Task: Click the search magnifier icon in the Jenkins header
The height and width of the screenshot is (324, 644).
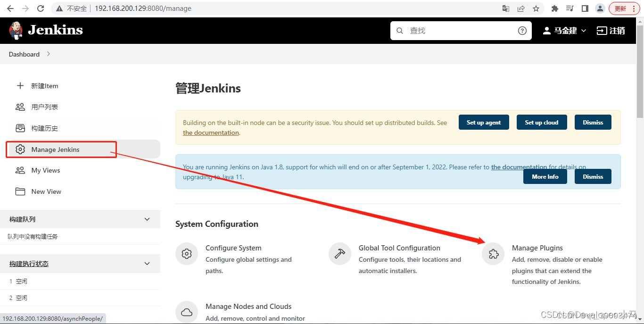Action: coord(400,31)
